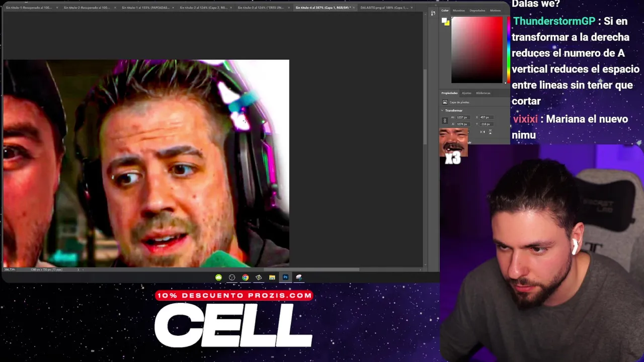644x362 pixels.
Task: Click the 10% DESCUENTO PROZIS.COM banner
Action: click(x=234, y=296)
